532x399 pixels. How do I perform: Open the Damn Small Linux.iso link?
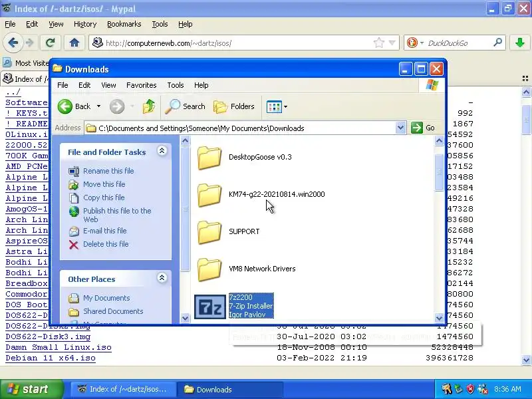click(x=59, y=347)
